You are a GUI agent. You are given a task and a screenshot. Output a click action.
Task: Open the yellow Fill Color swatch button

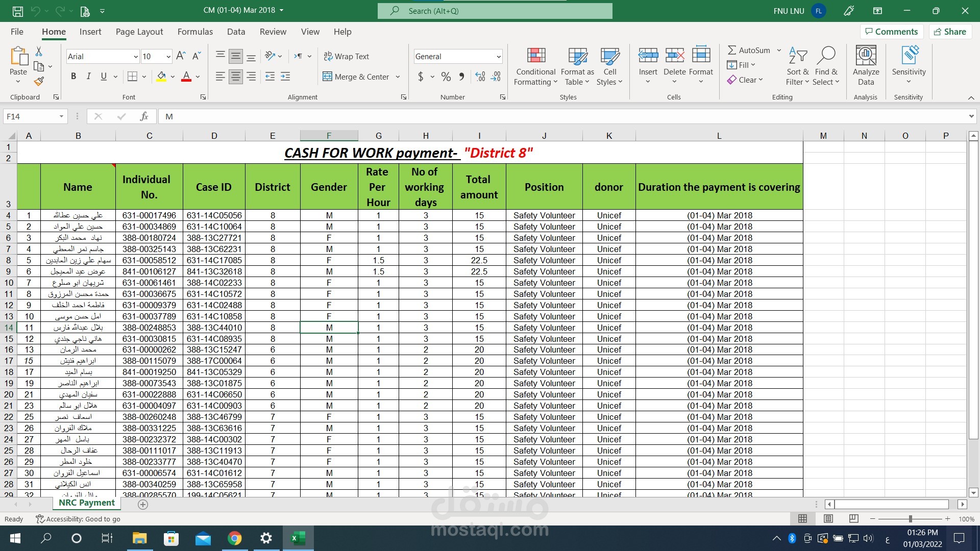coord(161,77)
